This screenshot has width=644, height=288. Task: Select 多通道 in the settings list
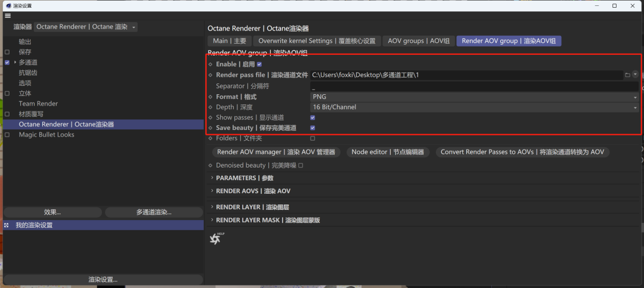pos(29,63)
